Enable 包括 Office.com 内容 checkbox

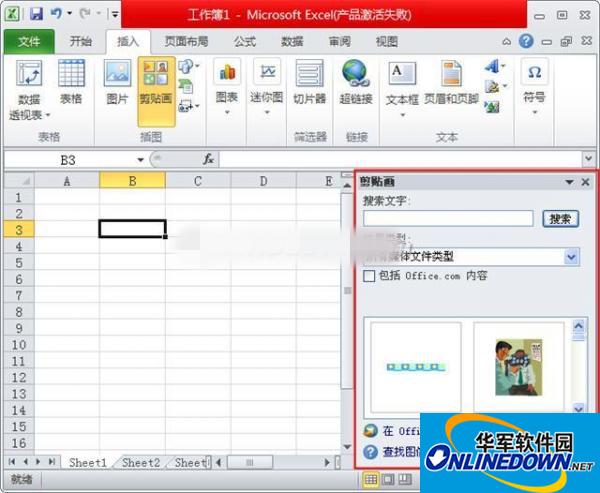(x=369, y=276)
